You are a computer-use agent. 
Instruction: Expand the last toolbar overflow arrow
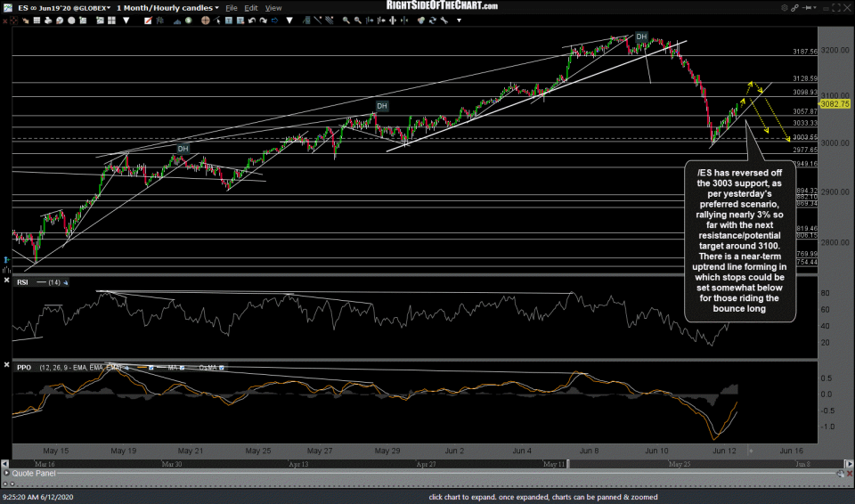coord(460,20)
